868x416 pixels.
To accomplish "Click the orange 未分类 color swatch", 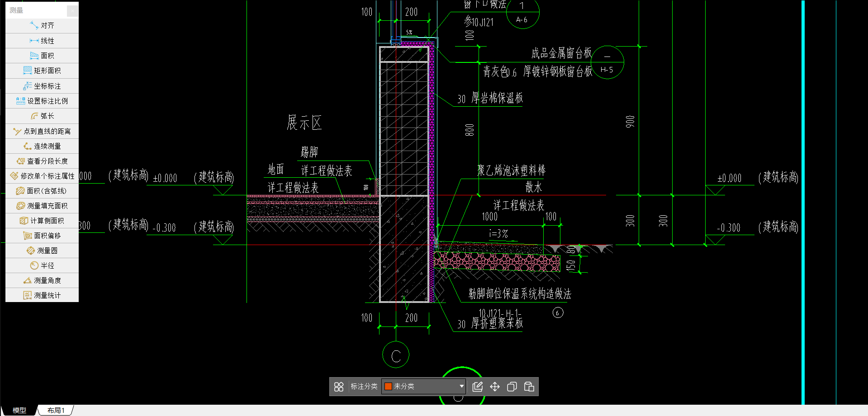I will coord(388,386).
